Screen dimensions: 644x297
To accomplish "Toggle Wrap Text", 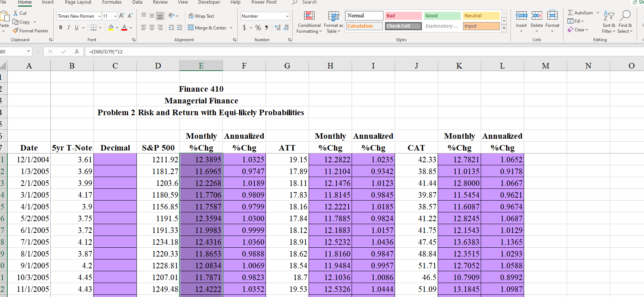I will [202, 16].
